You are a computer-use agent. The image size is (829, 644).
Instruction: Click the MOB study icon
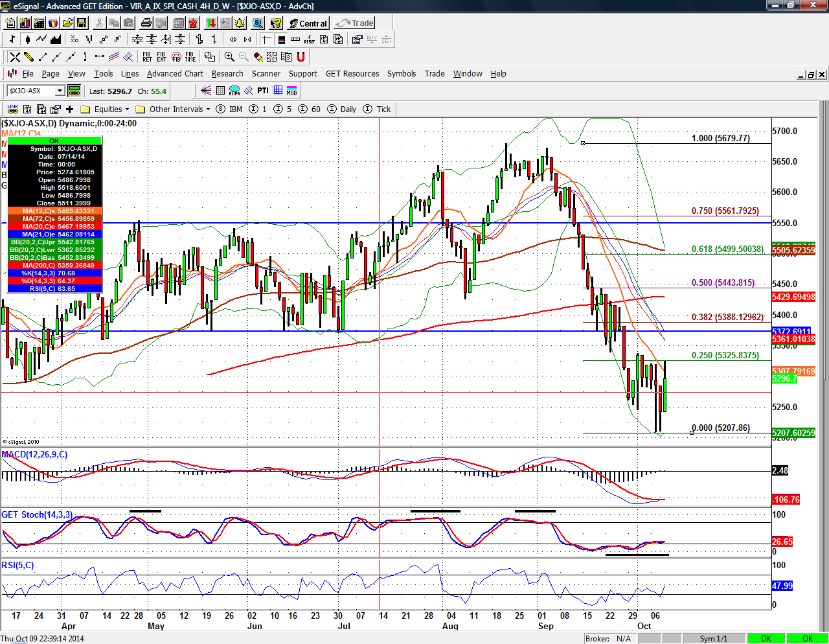point(292,91)
